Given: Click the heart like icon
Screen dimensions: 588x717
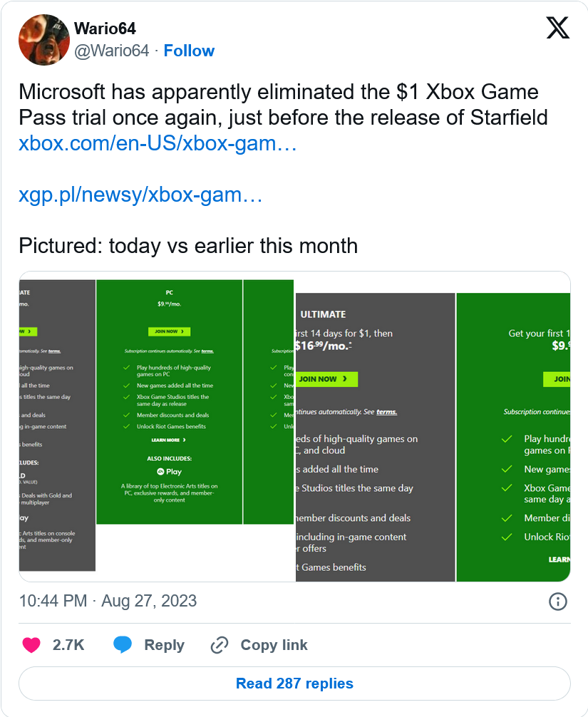Looking at the screenshot, I should pos(31,645).
